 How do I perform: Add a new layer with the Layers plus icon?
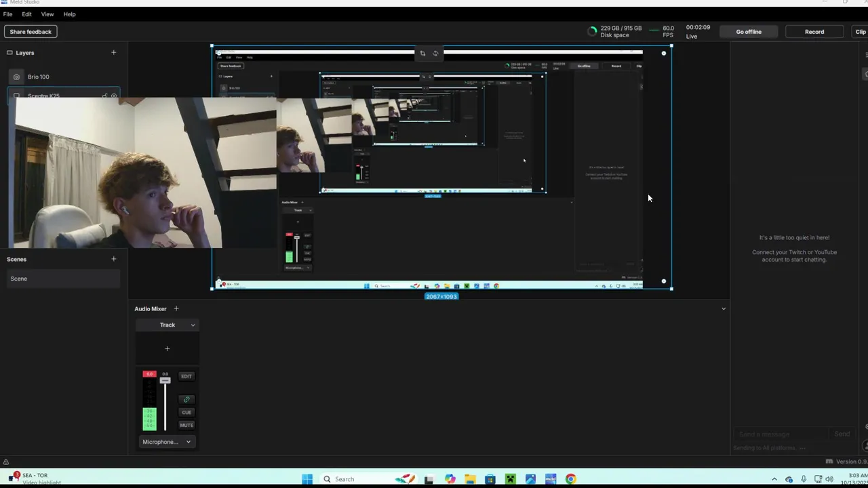(113, 52)
